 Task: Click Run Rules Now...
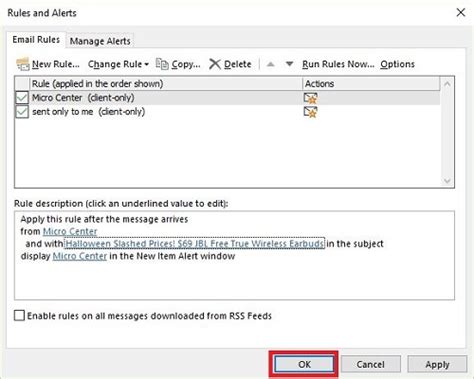(x=338, y=64)
